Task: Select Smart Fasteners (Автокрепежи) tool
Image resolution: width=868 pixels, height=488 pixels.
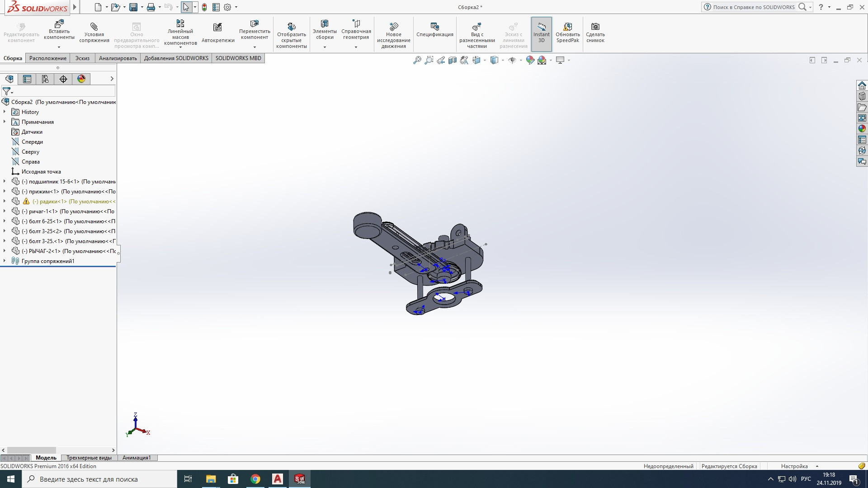Action: (x=218, y=33)
